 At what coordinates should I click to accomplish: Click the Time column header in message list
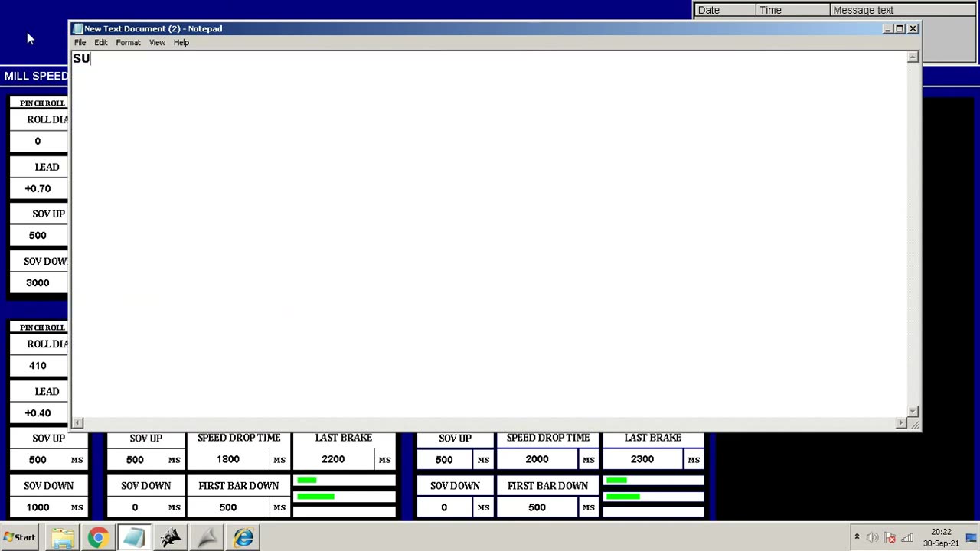click(793, 10)
